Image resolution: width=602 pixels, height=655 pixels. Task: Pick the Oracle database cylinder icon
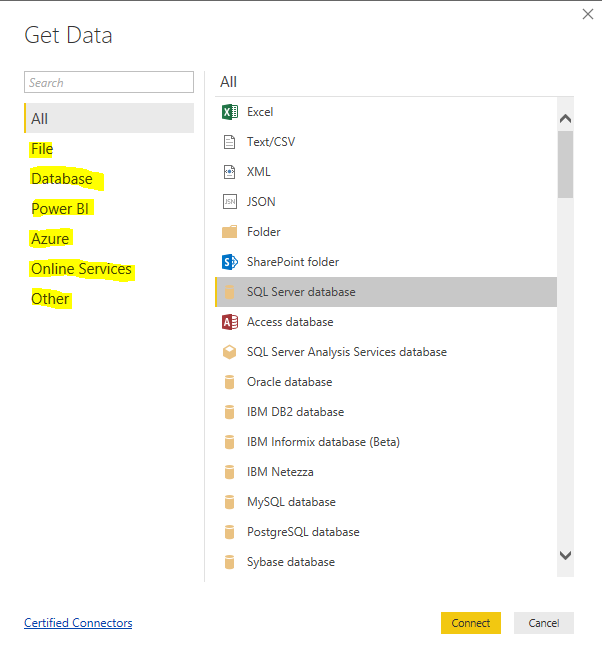(x=229, y=382)
